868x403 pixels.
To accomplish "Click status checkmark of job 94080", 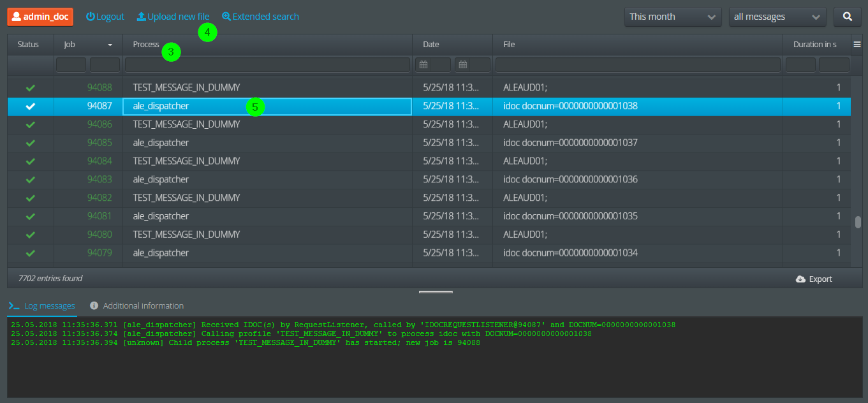I will coord(30,235).
